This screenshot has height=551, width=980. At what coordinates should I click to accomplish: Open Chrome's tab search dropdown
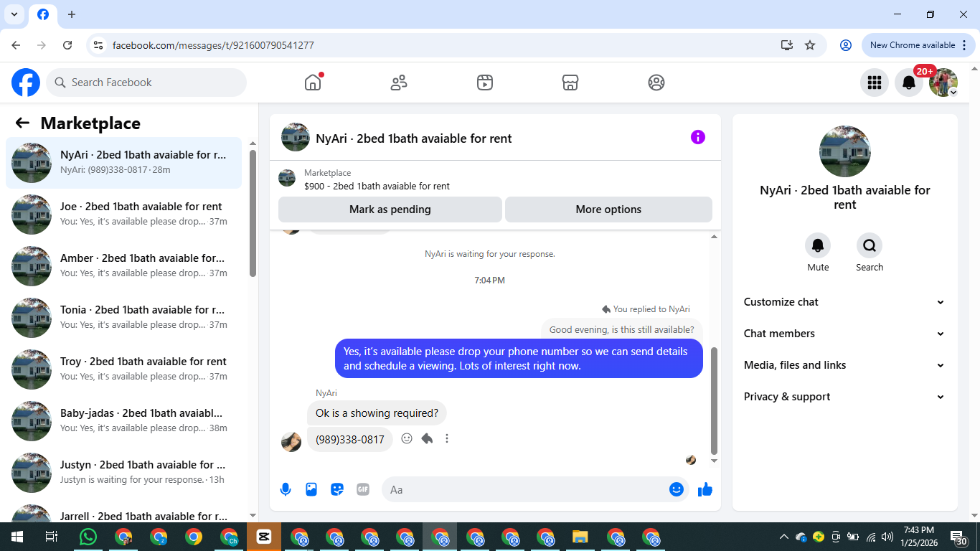click(14, 14)
